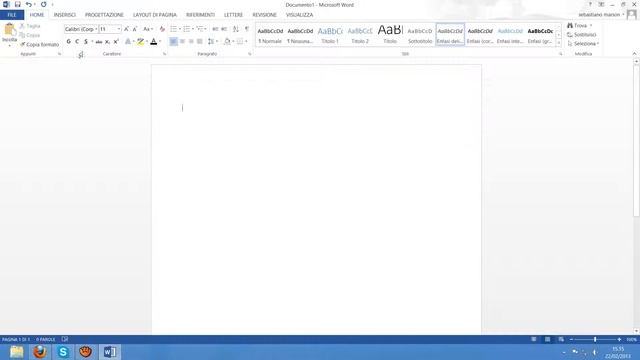This screenshot has width=640, height=360.
Task: Clear all formatting with the eraser icon
Action: (162, 29)
